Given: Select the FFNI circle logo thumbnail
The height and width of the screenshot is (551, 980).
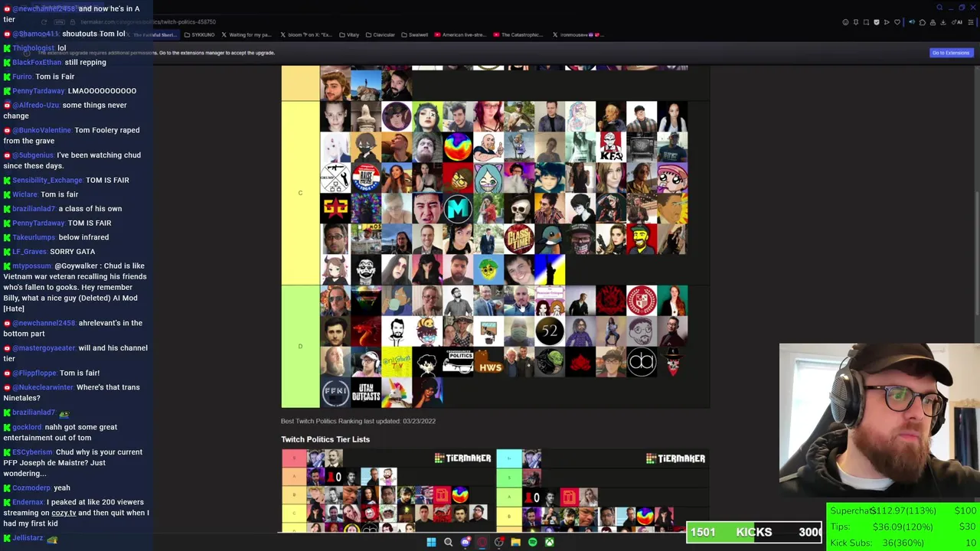Looking at the screenshot, I should 335,392.
